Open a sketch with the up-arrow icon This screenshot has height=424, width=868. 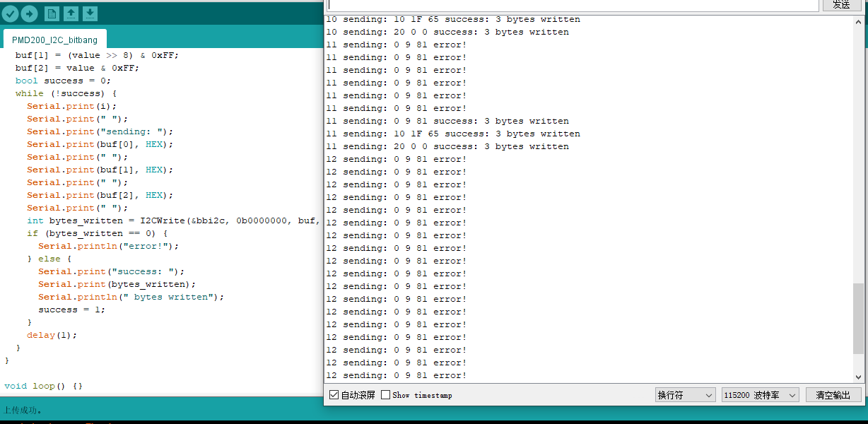click(x=71, y=13)
